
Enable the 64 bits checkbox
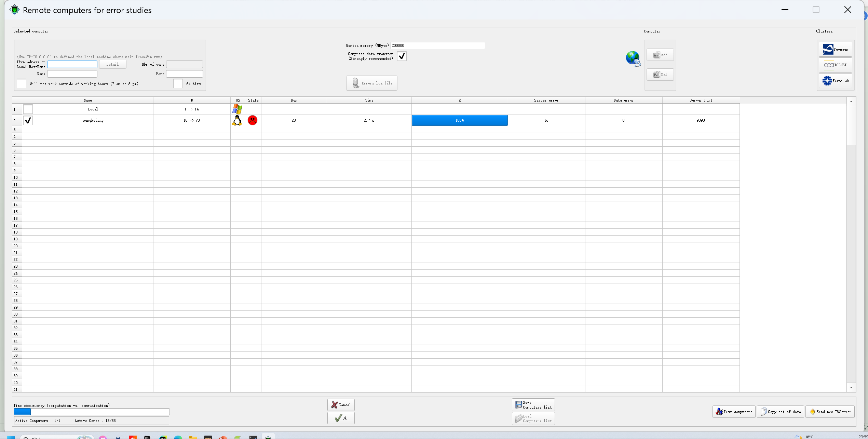[x=178, y=84]
